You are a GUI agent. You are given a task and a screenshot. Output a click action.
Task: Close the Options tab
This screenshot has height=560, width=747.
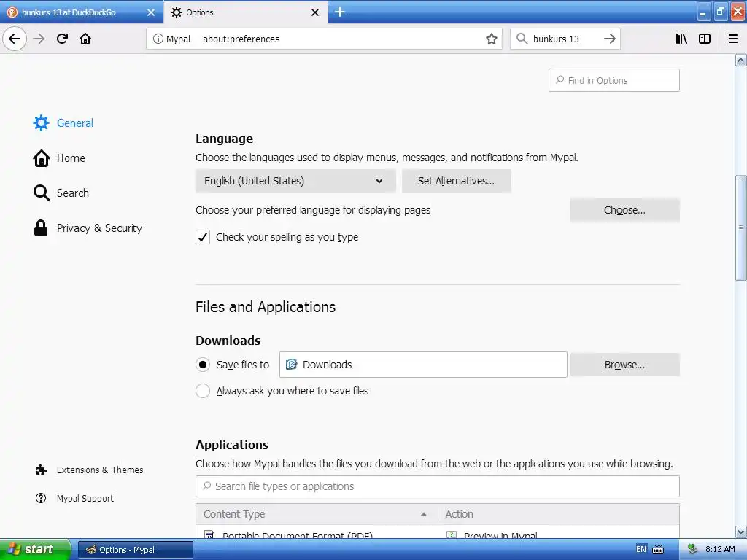tap(315, 12)
